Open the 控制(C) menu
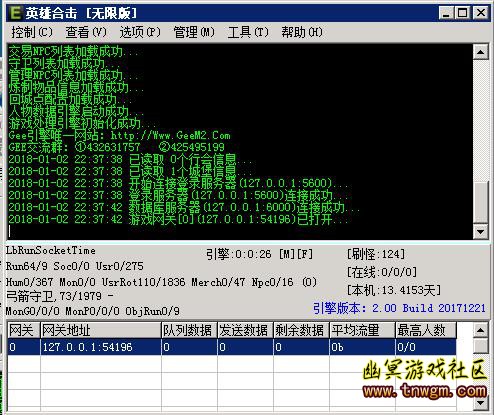The image size is (494, 415). click(x=32, y=32)
